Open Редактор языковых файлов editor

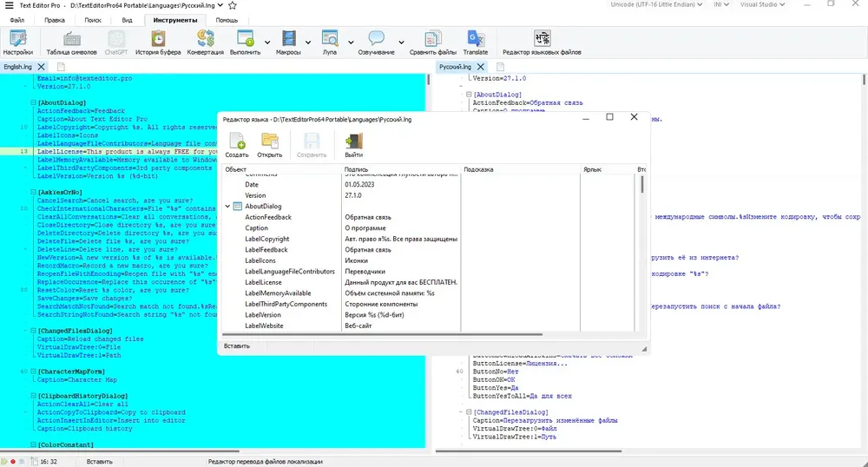(542, 43)
